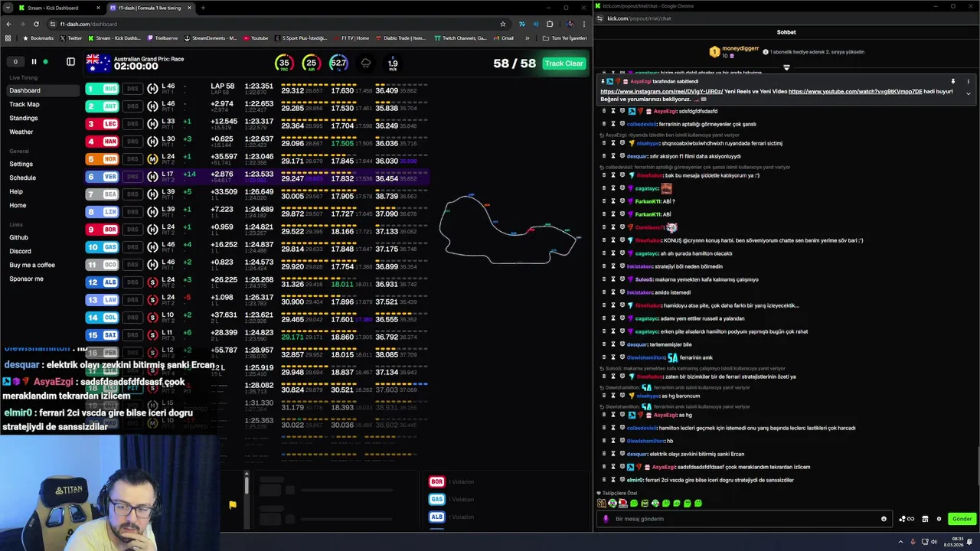The width and height of the screenshot is (980, 551).
Task: Open a new browser tab
Action: point(203,8)
